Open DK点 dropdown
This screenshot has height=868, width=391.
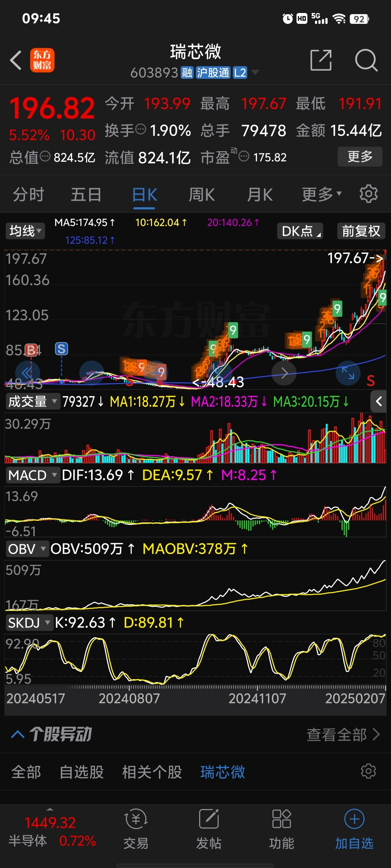300,231
